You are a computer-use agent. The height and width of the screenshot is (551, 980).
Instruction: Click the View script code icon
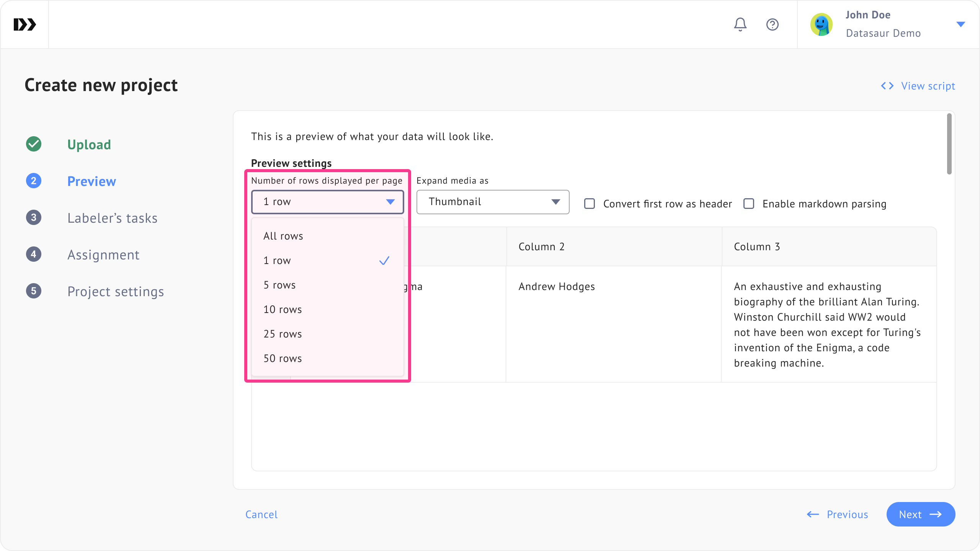(887, 86)
